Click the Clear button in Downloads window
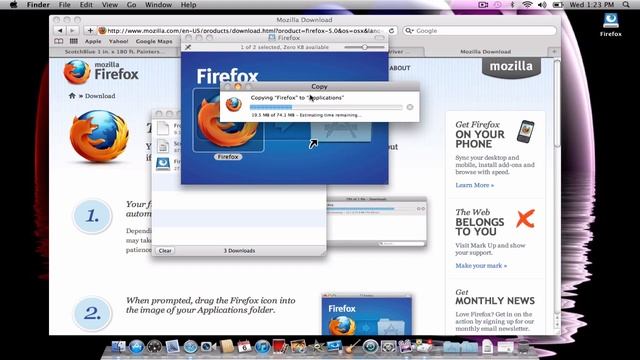640x360 pixels. pyautogui.click(x=165, y=251)
